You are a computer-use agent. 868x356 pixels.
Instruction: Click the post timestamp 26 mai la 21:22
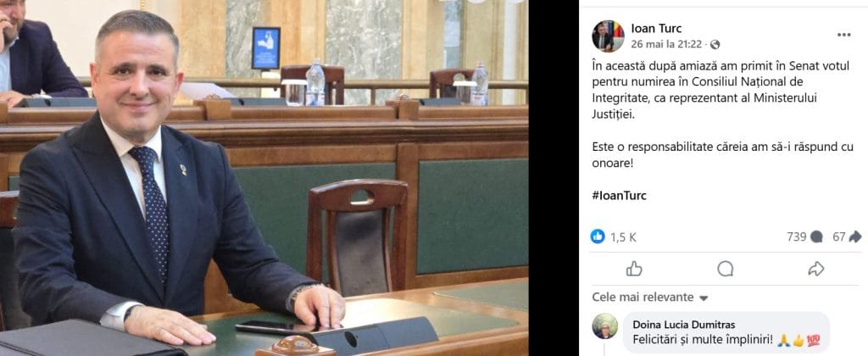tap(669, 44)
